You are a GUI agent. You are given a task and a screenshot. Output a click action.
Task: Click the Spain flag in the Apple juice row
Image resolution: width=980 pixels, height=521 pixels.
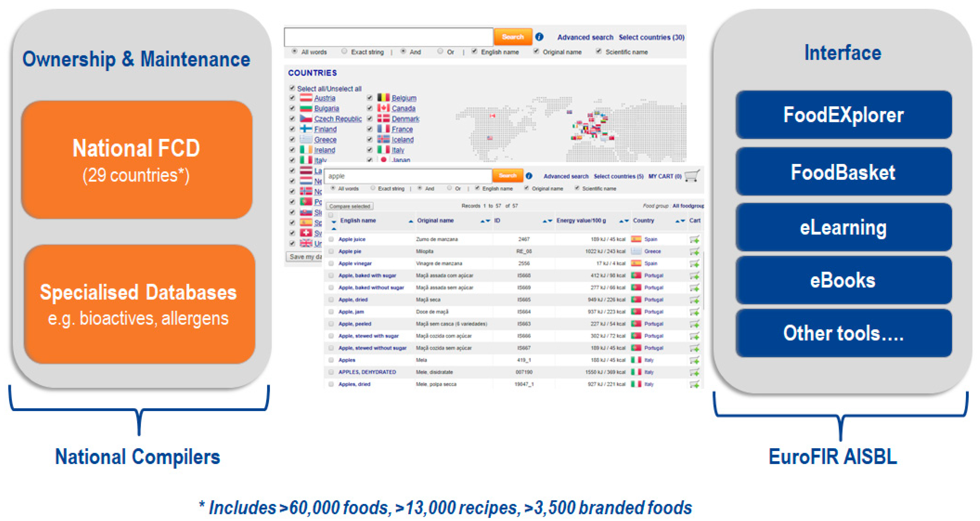(x=636, y=239)
